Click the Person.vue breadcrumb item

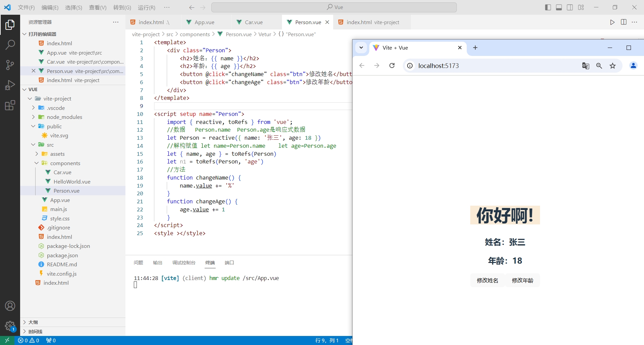pos(238,34)
